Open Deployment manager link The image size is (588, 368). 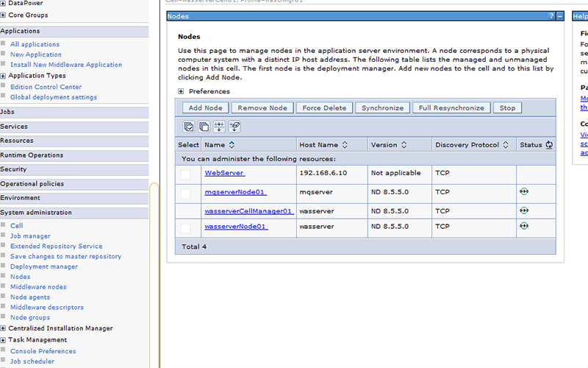coord(44,266)
